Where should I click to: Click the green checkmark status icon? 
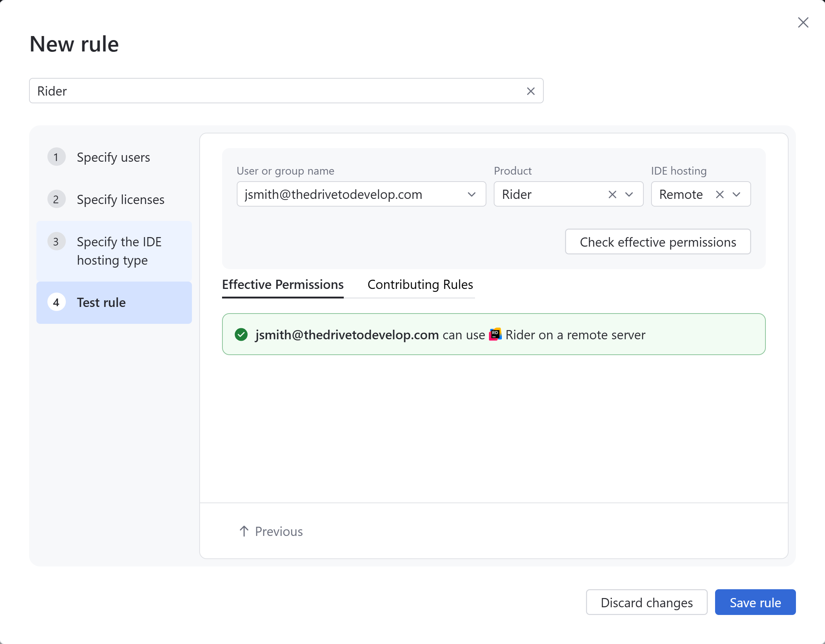tap(241, 334)
